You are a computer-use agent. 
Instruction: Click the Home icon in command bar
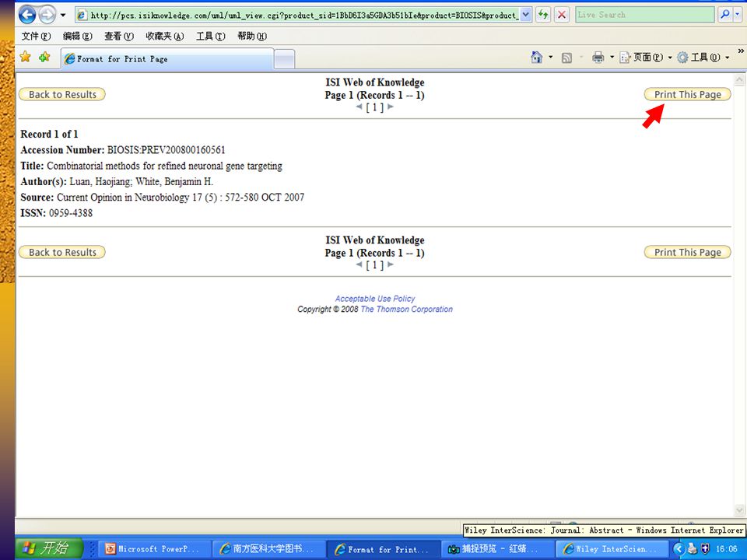click(x=536, y=57)
